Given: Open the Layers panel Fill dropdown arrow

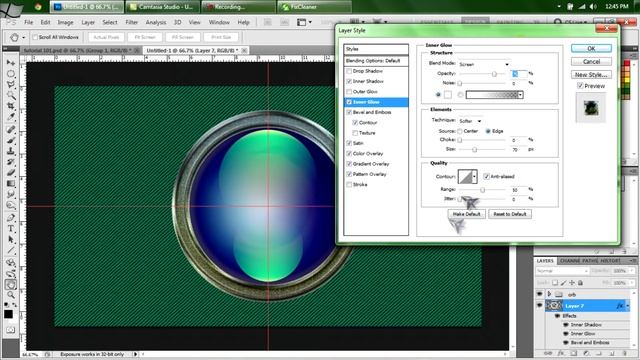Looking at the screenshot, I should pyautogui.click(x=631, y=282).
